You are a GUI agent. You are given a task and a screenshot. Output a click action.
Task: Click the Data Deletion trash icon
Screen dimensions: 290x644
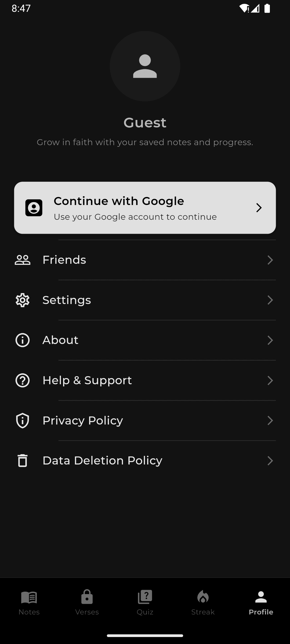click(x=23, y=461)
